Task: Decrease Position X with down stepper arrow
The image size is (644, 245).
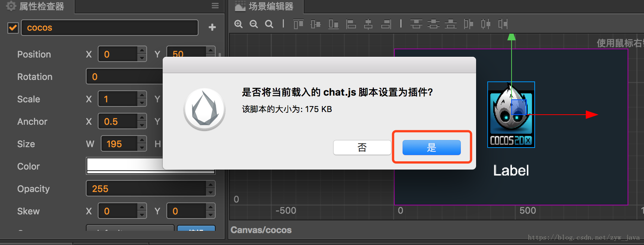Action: pos(142,58)
